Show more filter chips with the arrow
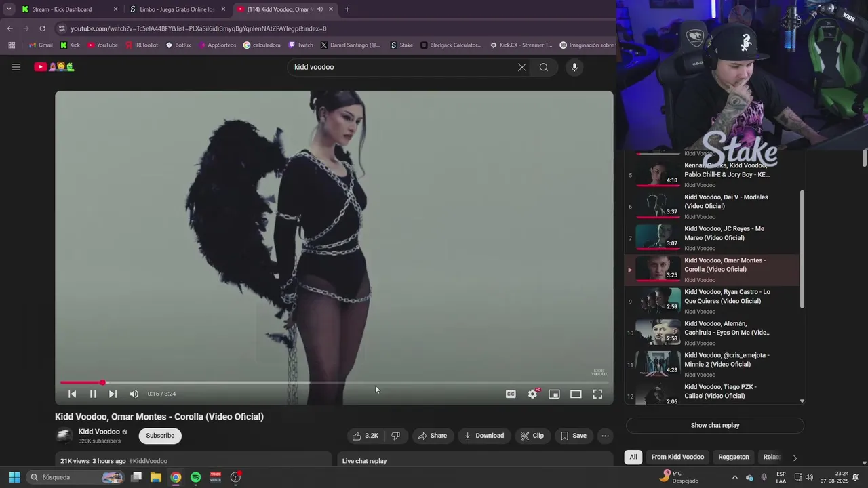 click(795, 457)
